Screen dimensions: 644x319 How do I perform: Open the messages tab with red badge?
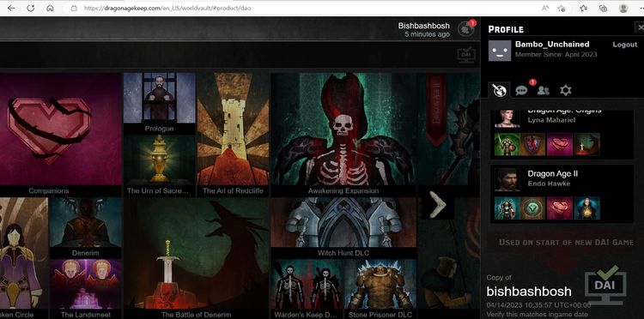522,90
